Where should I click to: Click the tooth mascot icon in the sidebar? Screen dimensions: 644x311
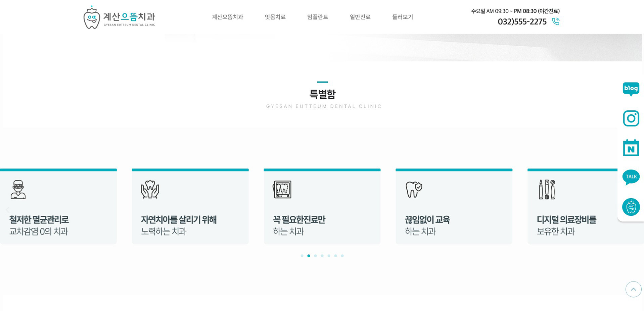[631, 207]
